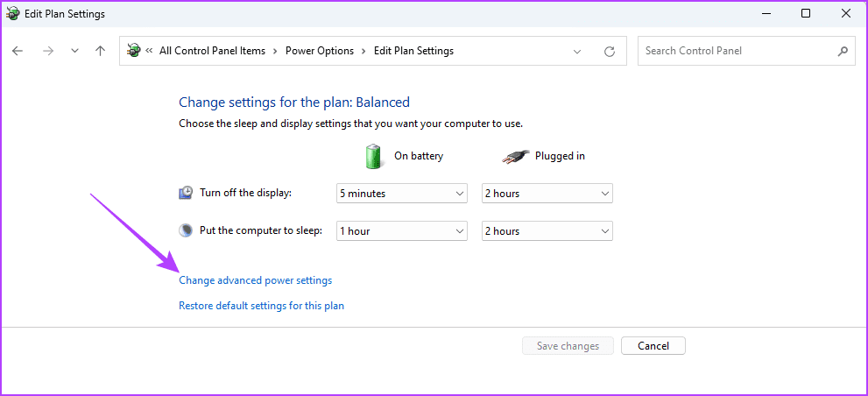Click the refresh icon in address bar
868x396 pixels.
(610, 51)
